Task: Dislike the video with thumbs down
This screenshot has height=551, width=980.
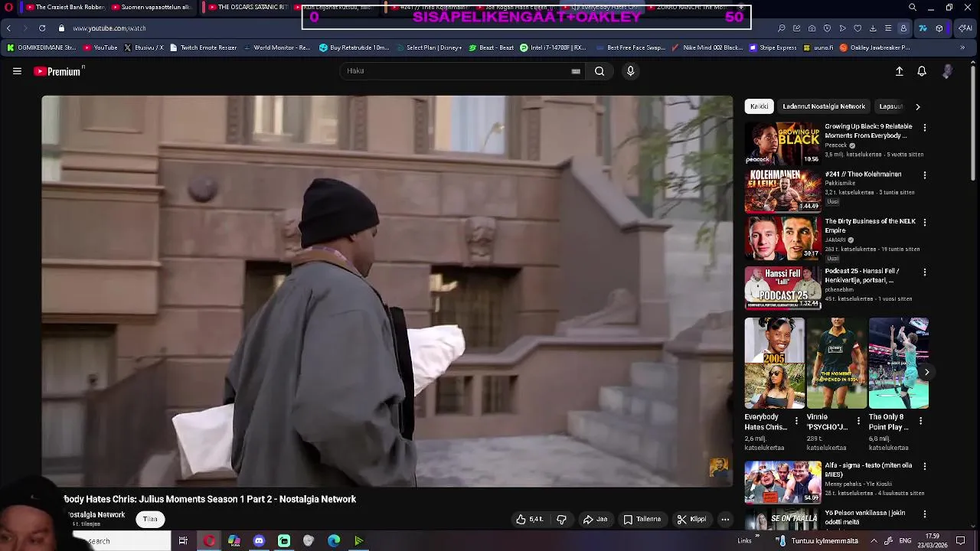Action: click(561, 520)
